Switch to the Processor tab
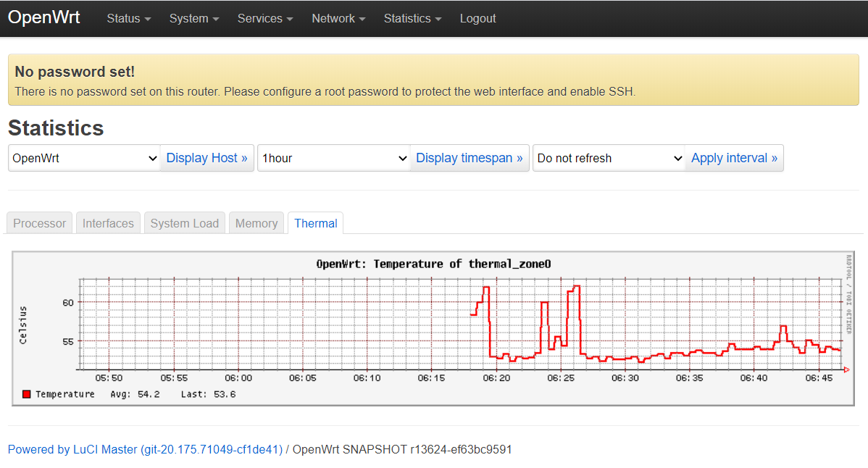 tap(39, 223)
